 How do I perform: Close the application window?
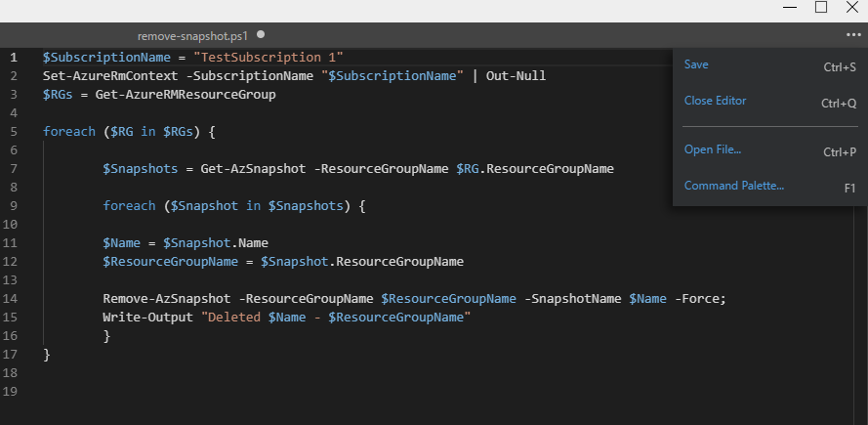tap(851, 8)
